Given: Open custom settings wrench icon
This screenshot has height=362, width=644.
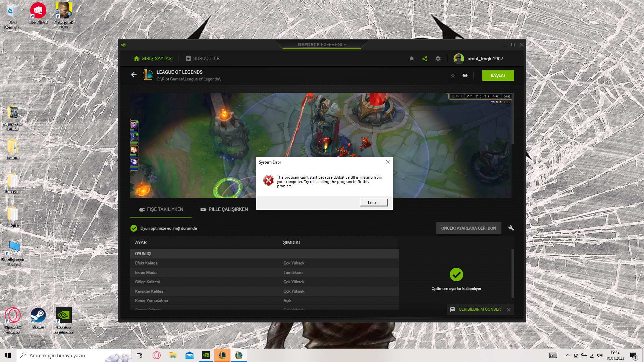Looking at the screenshot, I should [511, 228].
